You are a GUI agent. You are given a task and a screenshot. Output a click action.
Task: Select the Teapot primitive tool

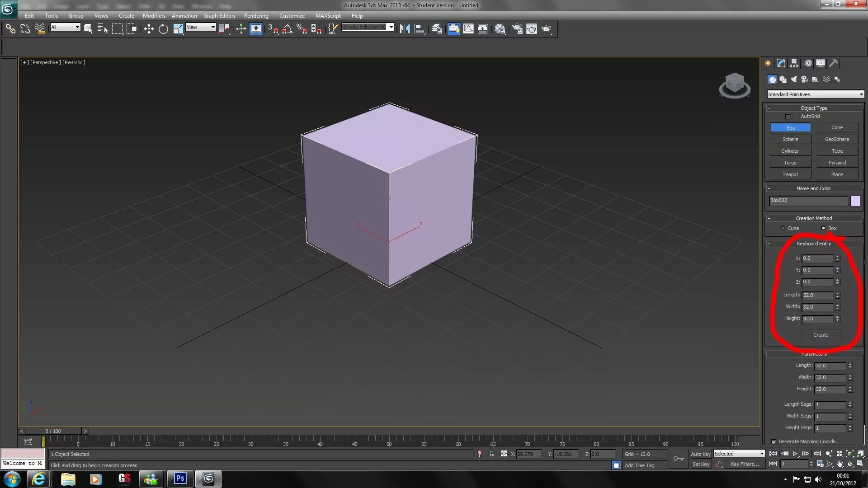tap(791, 174)
